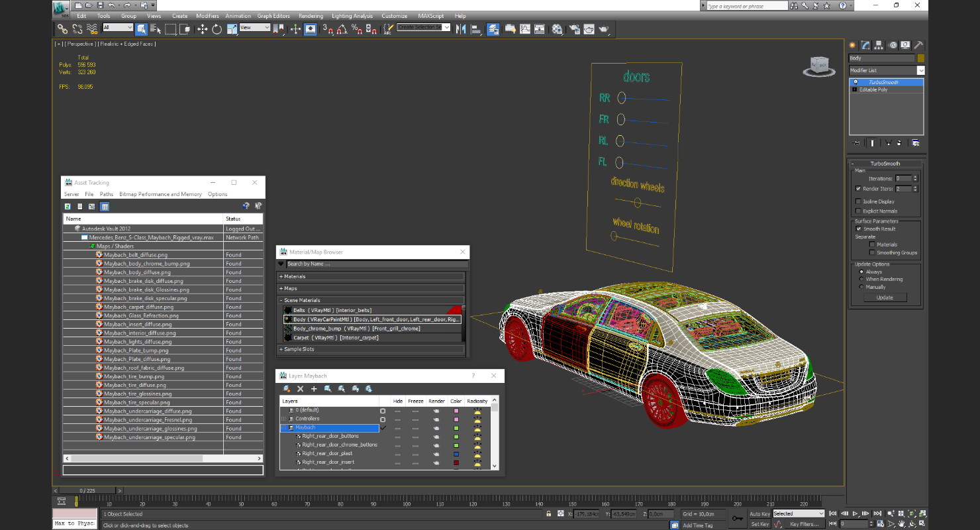
Task: Click the ViewCube in the viewport
Action: (819, 65)
